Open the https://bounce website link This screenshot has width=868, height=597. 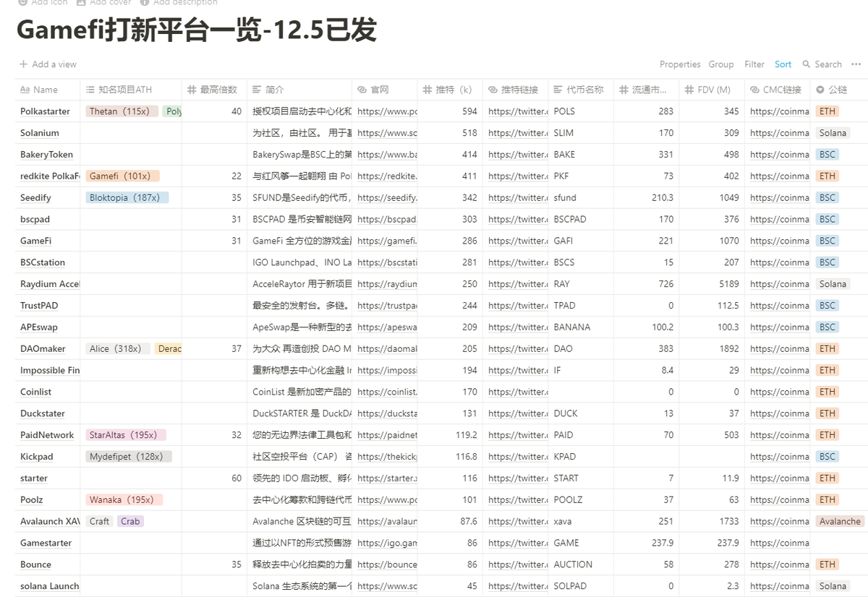coord(387,564)
